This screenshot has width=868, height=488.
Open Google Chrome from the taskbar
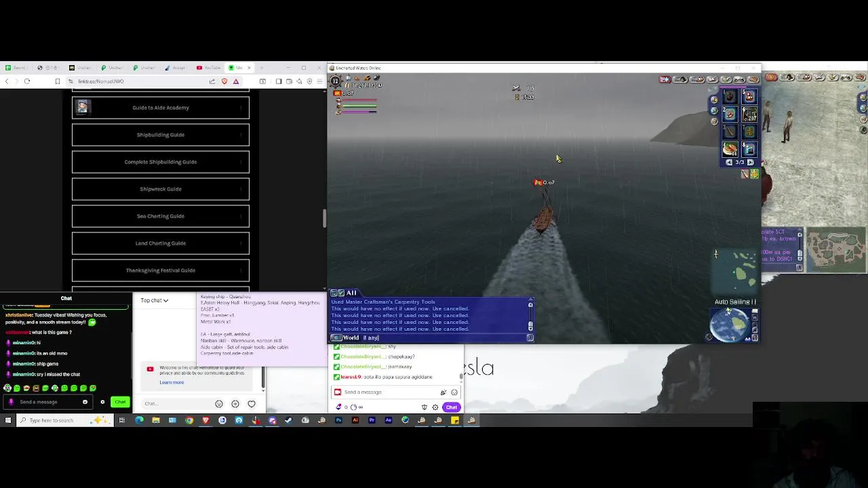189,420
